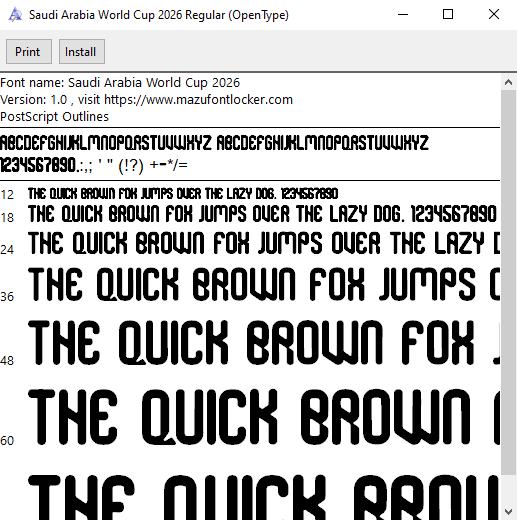
Task: Click the alphabet sample line ABCDEFGHIJKLMNOPQRSTUVWXYZ
Action: [x=214, y=143]
